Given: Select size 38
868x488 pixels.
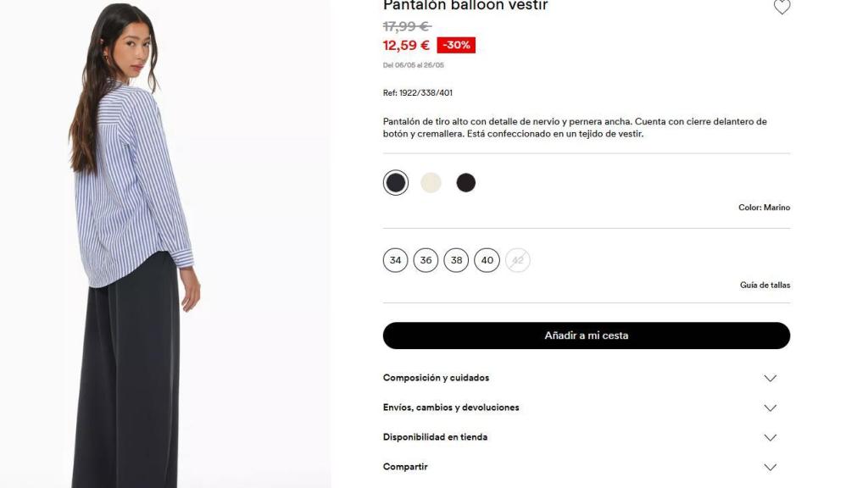Looking at the screenshot, I should tap(456, 260).
